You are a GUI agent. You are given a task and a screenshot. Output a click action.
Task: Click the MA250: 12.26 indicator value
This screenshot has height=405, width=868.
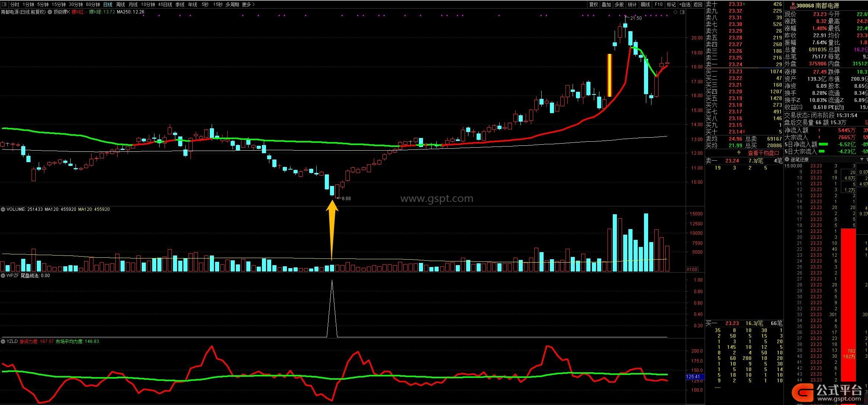point(130,12)
